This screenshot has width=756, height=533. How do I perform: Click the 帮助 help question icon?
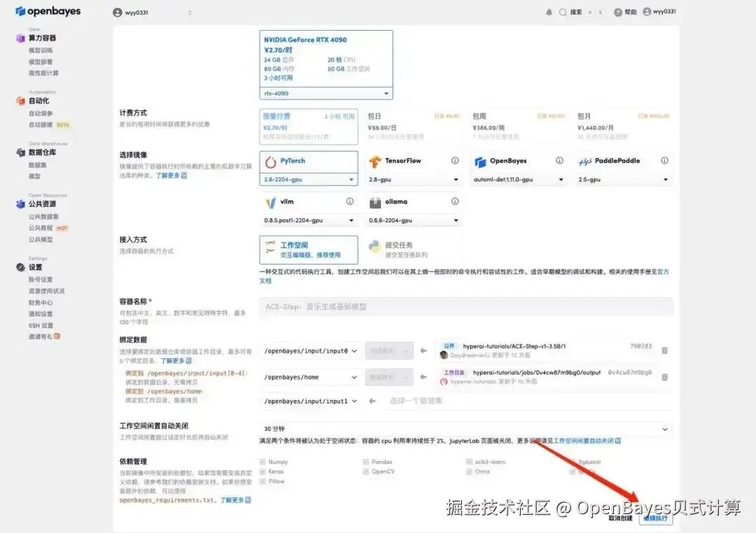coord(617,12)
